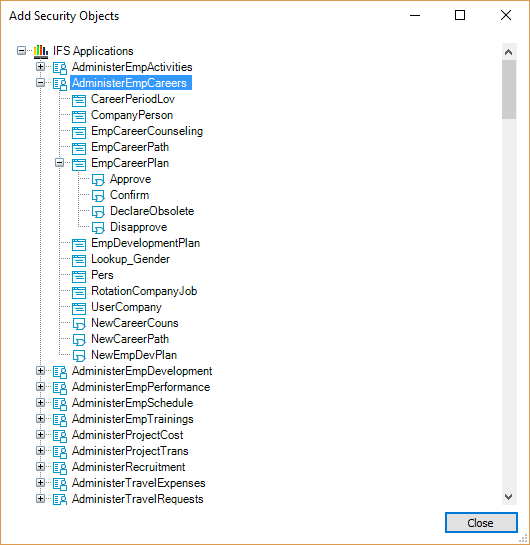Select the RotationCompanyJob text
This screenshot has width=530, height=545.
coord(144,291)
